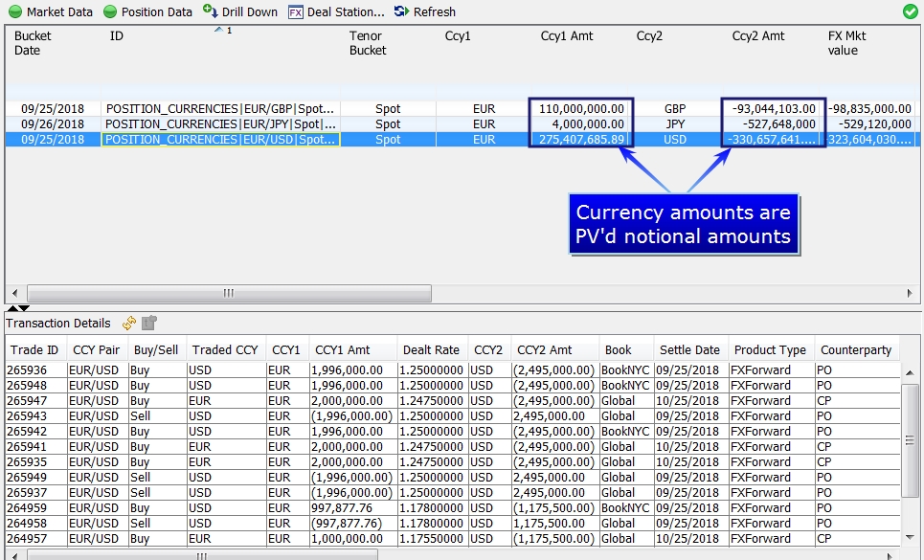Click the 4,000,000.00 Ccy1 amount cell
The width and height of the screenshot is (924, 560).
(x=581, y=123)
